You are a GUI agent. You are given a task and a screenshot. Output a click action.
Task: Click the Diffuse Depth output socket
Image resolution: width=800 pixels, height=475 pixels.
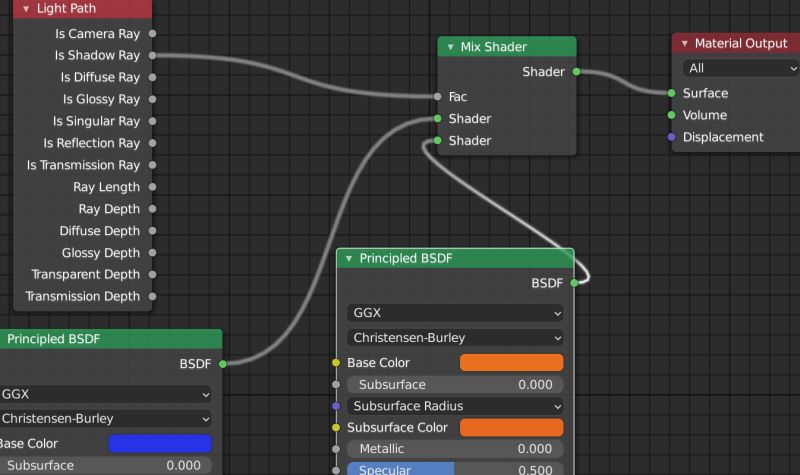[152, 231]
